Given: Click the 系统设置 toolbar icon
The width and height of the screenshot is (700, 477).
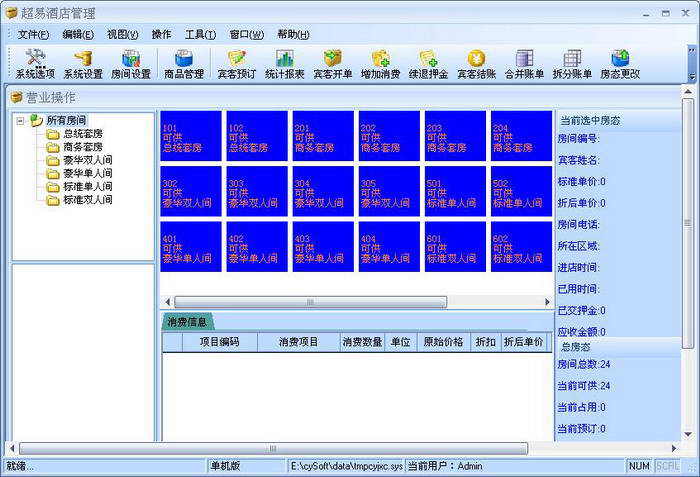Looking at the screenshot, I should click(83, 64).
